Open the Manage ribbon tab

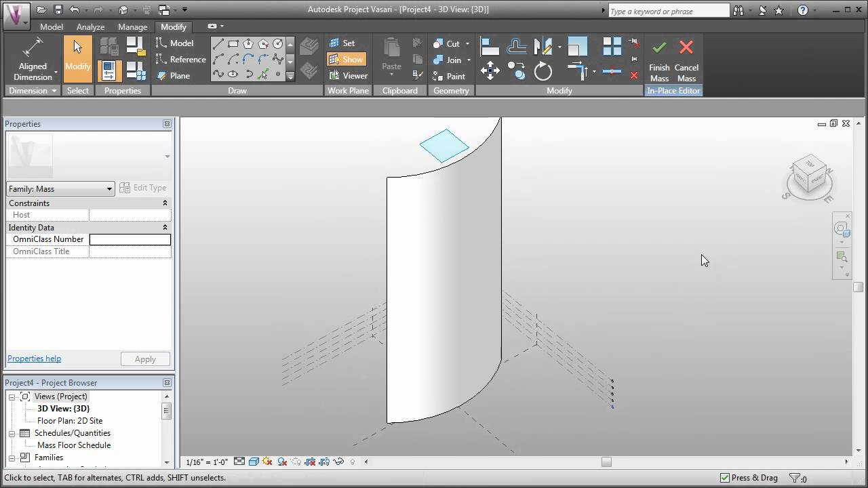click(132, 26)
